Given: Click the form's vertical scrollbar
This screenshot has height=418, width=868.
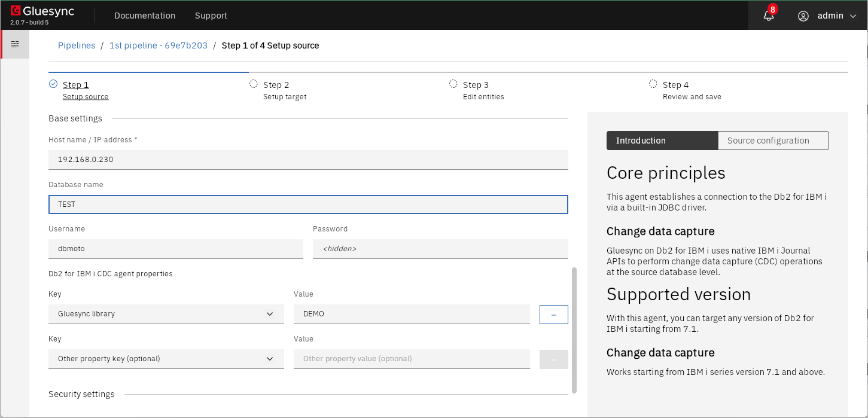Looking at the screenshot, I should click(x=574, y=330).
